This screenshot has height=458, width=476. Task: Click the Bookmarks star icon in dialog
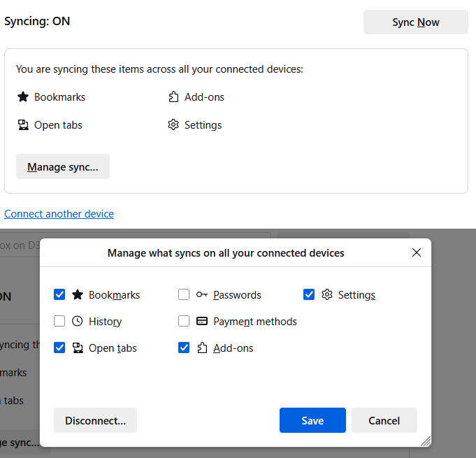78,295
